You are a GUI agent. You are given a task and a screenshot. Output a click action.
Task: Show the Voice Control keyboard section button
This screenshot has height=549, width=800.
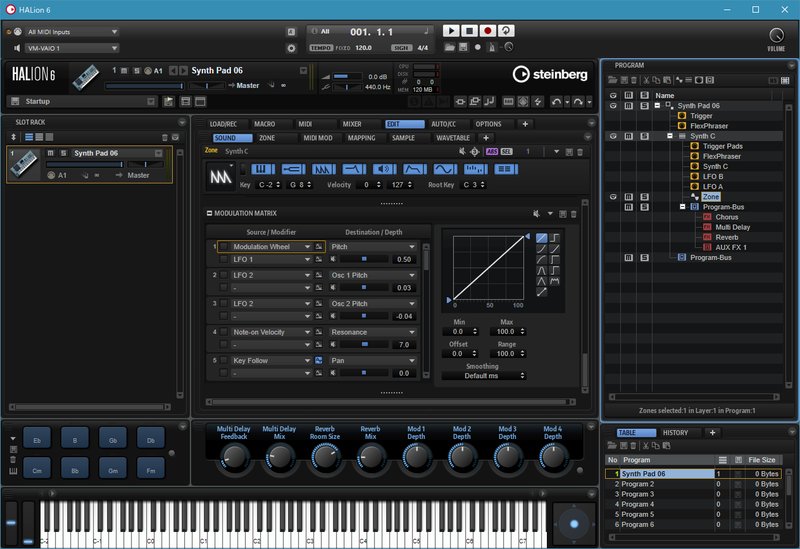click(262, 169)
